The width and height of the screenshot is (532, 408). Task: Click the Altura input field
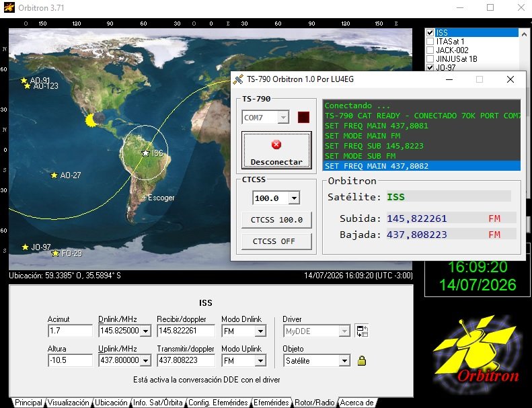(x=70, y=360)
